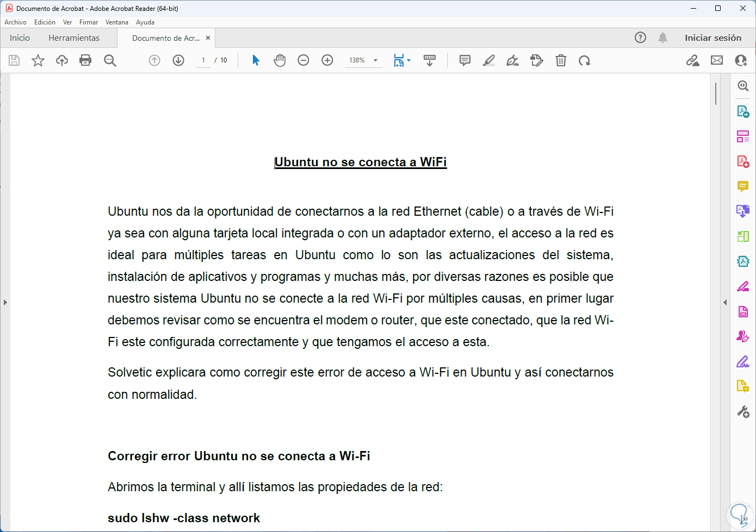Open the fit page options dropdown
Viewport: 756px width, 532px height.
(x=402, y=60)
